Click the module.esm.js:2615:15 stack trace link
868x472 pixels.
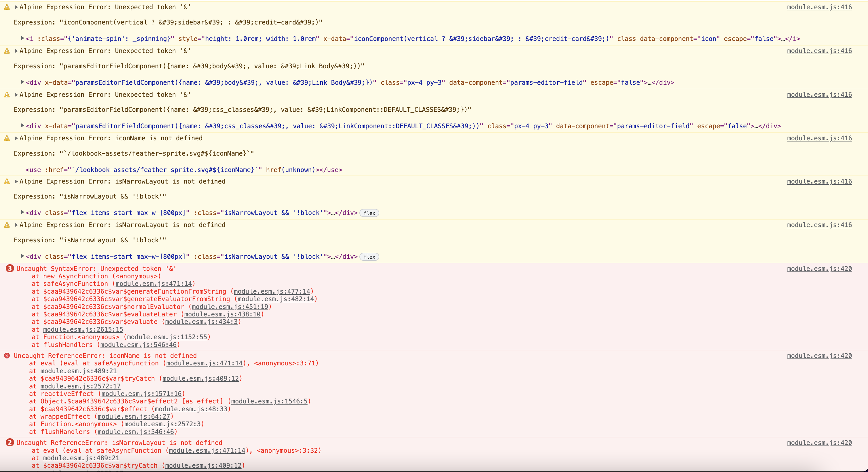tap(83, 329)
